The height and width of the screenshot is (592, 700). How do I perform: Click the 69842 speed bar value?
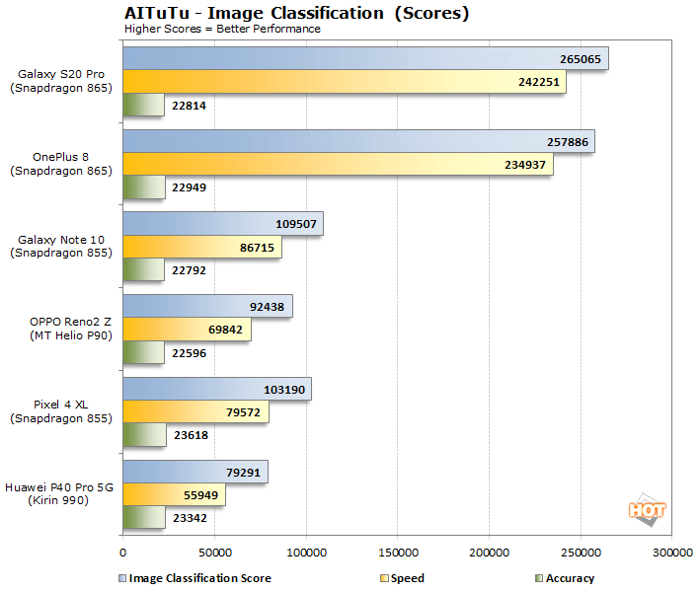click(x=225, y=330)
